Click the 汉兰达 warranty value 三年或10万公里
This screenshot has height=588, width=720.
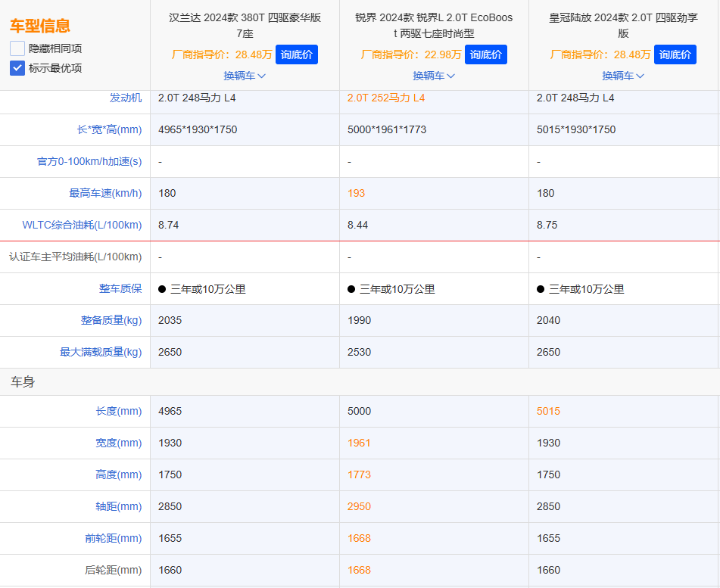tap(208, 289)
